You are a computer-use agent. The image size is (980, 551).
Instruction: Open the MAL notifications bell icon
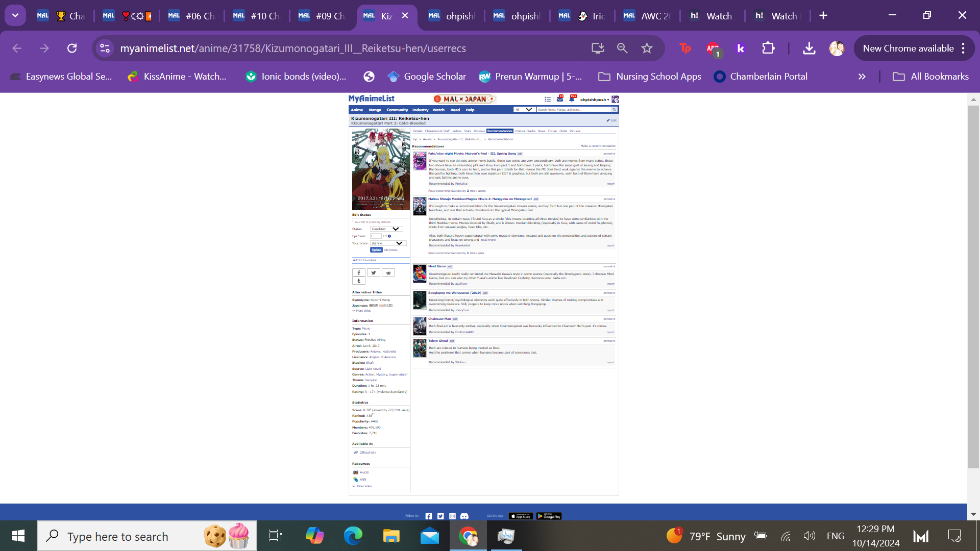point(572,99)
